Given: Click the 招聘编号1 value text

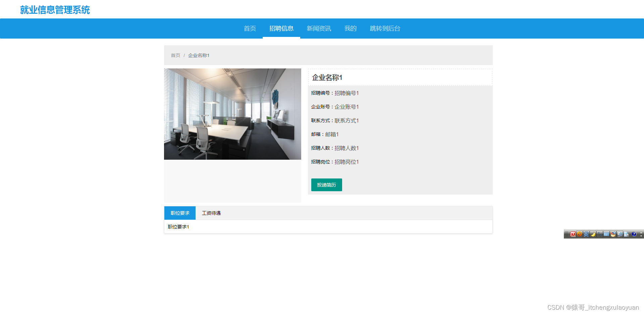Looking at the screenshot, I should pyautogui.click(x=346, y=93).
